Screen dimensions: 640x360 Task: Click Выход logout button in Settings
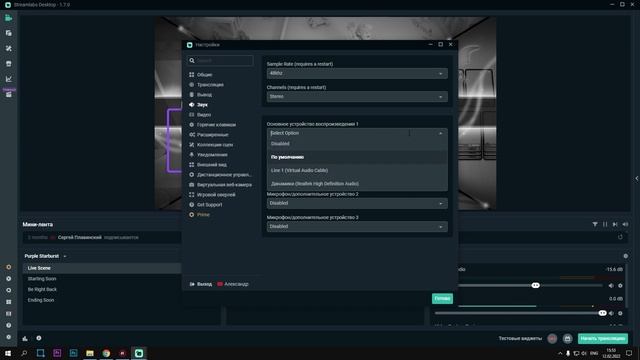pyautogui.click(x=201, y=284)
